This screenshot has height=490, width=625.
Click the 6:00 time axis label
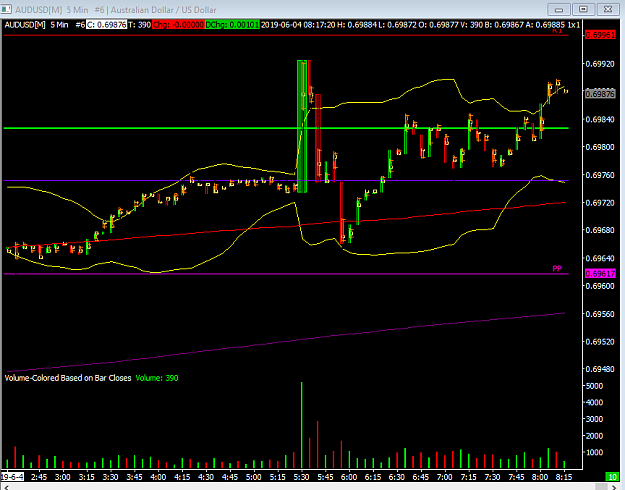coord(349,477)
